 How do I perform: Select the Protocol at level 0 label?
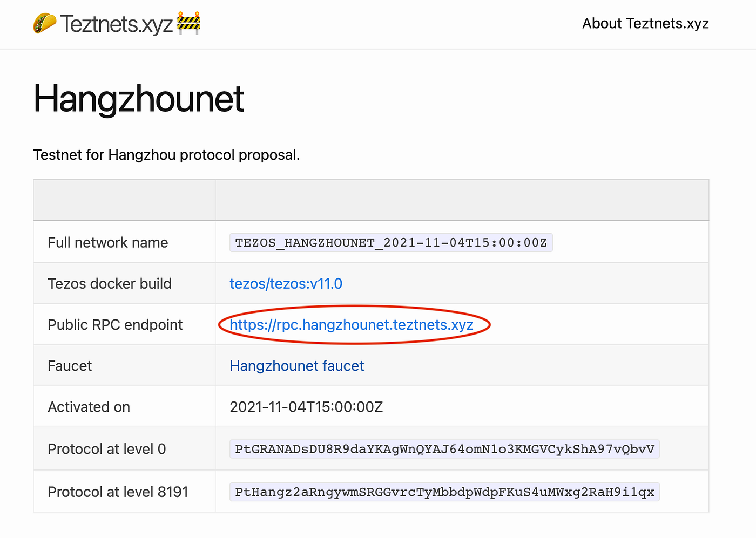click(x=106, y=449)
